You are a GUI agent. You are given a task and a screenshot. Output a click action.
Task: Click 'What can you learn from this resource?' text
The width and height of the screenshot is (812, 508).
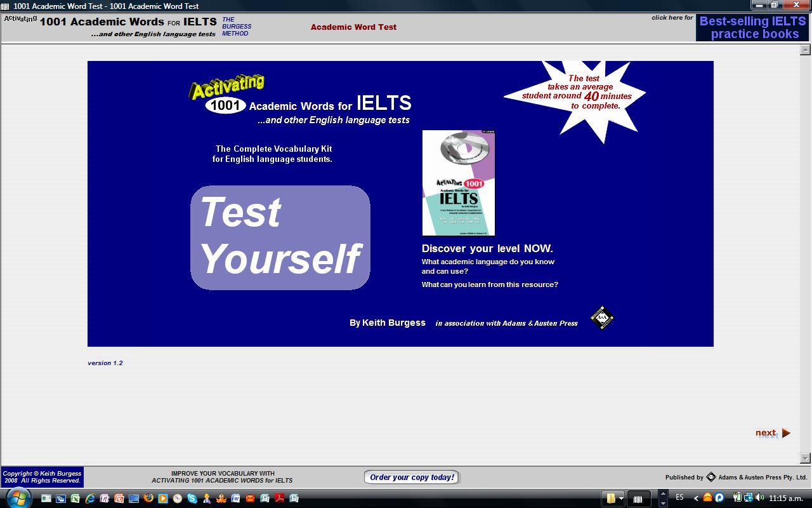click(490, 284)
